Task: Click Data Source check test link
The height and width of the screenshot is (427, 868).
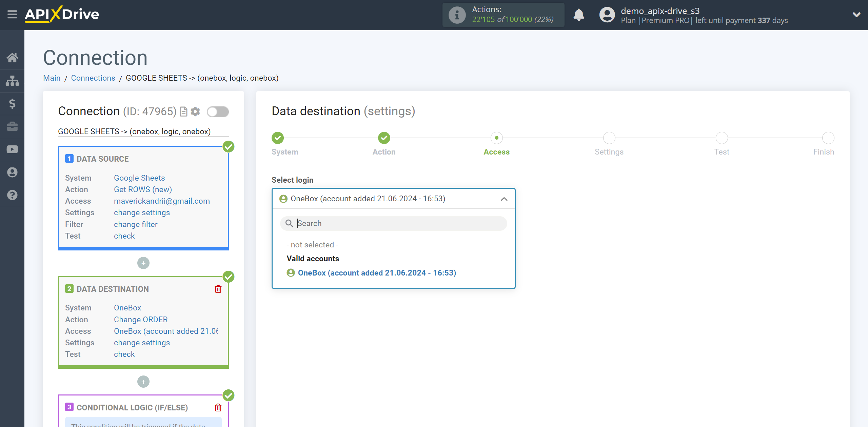Action: [124, 236]
